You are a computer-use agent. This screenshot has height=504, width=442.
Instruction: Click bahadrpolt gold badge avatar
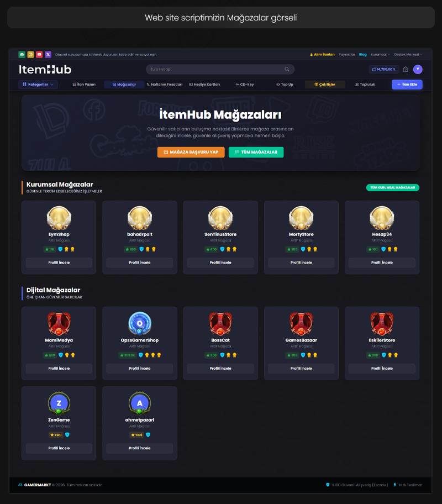click(140, 218)
